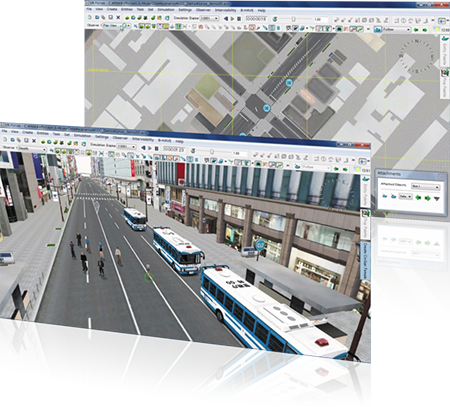Open the Follow dropdown in back window toolbar
This screenshot has height=407, width=450.
pyautogui.click(x=397, y=30)
